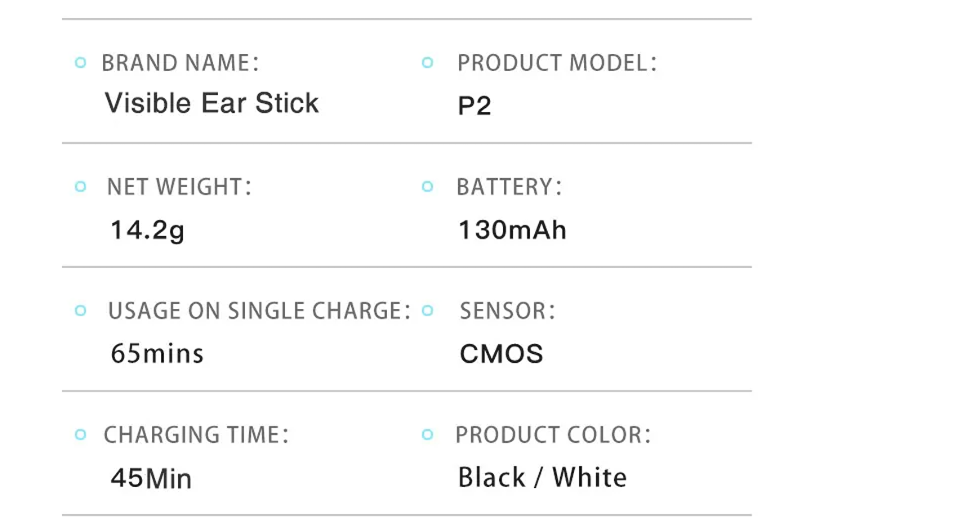The image size is (980, 532).
Task: Click the CMOS sensor value
Action: (501, 354)
